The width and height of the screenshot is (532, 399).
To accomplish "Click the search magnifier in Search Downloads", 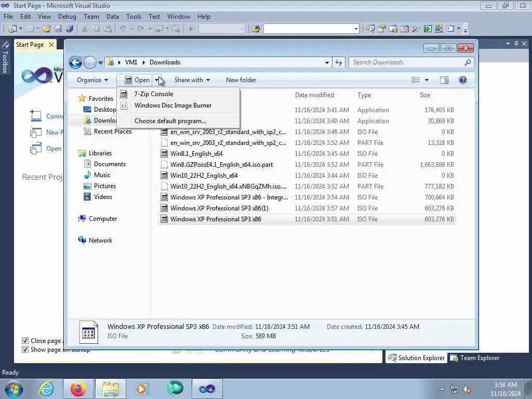I will click(x=468, y=62).
